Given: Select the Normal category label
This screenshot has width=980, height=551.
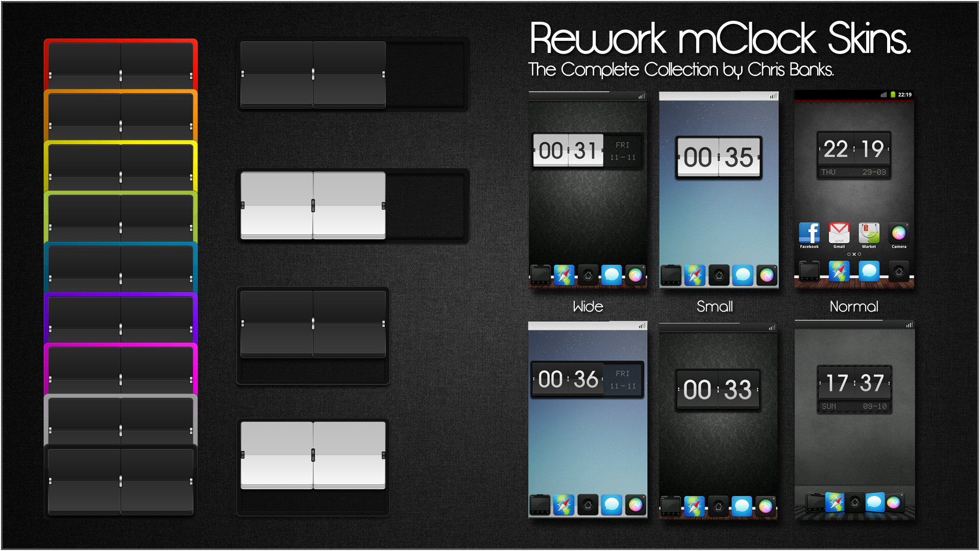Looking at the screenshot, I should [x=853, y=306].
